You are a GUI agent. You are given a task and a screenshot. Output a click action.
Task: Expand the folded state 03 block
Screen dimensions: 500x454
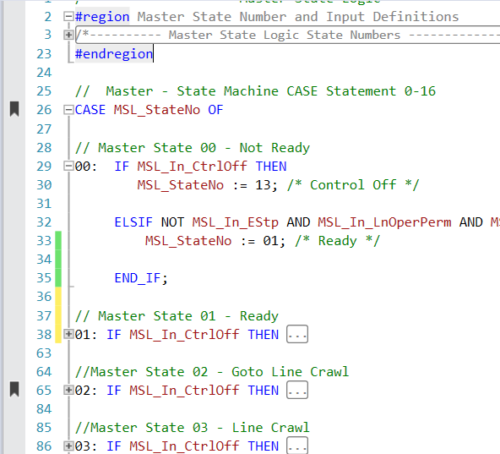pyautogui.click(x=68, y=446)
